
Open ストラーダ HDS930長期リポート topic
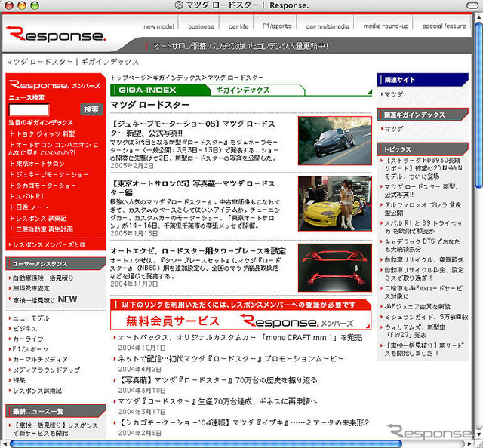pyautogui.click(x=423, y=168)
